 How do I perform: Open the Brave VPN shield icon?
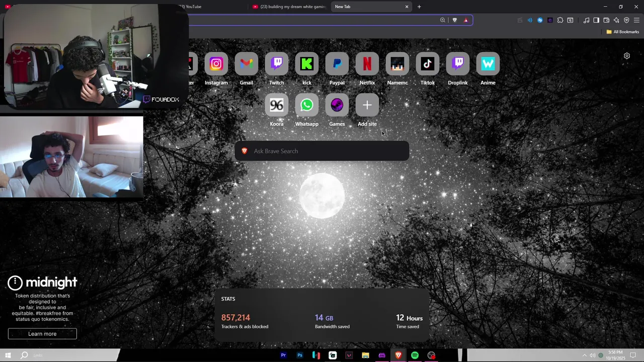(626, 20)
